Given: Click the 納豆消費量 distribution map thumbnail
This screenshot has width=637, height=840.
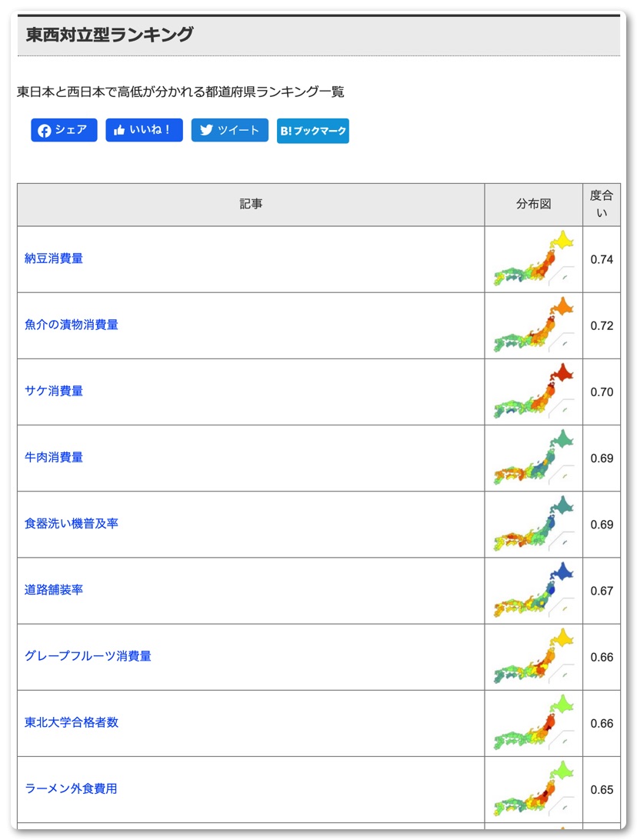Looking at the screenshot, I should pyautogui.click(x=533, y=259).
